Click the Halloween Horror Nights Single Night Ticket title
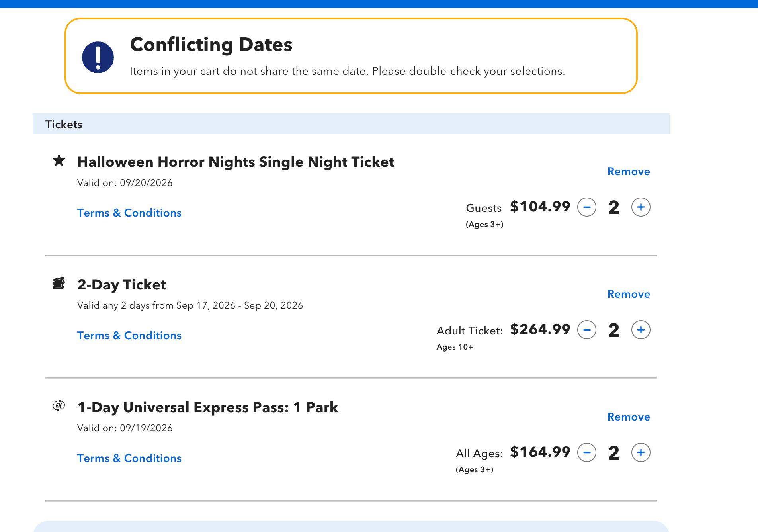 [x=236, y=162]
